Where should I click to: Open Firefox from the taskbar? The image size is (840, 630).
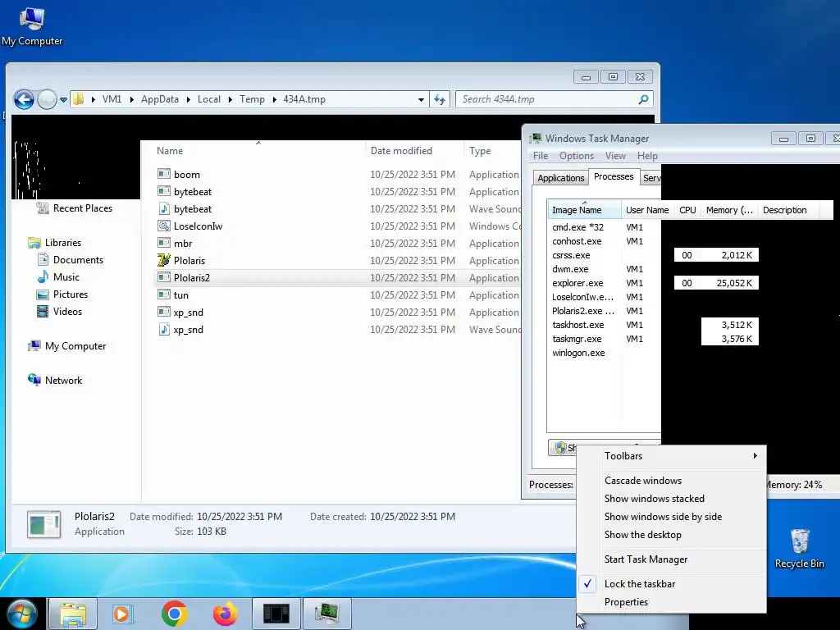point(225,614)
